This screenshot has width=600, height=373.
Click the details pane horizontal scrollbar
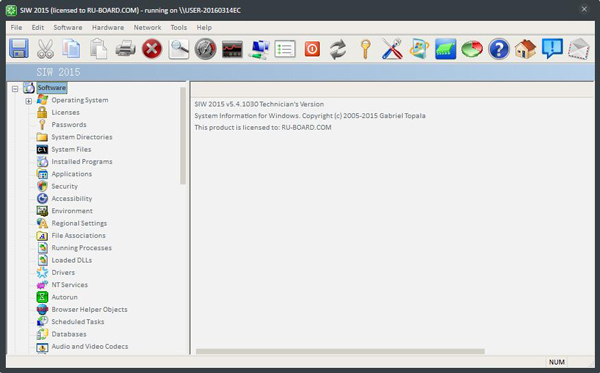click(340, 351)
